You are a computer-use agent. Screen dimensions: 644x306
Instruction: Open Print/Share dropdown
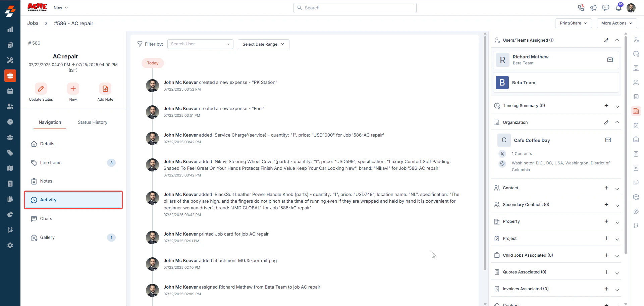pyautogui.click(x=573, y=23)
